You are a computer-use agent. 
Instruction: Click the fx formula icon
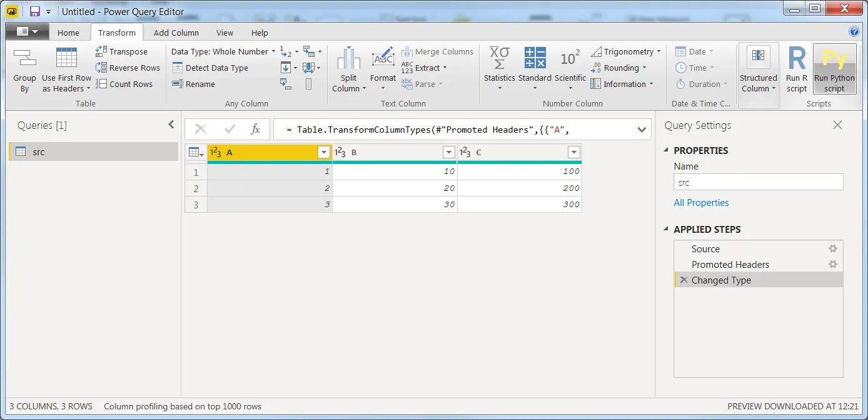[x=255, y=130]
